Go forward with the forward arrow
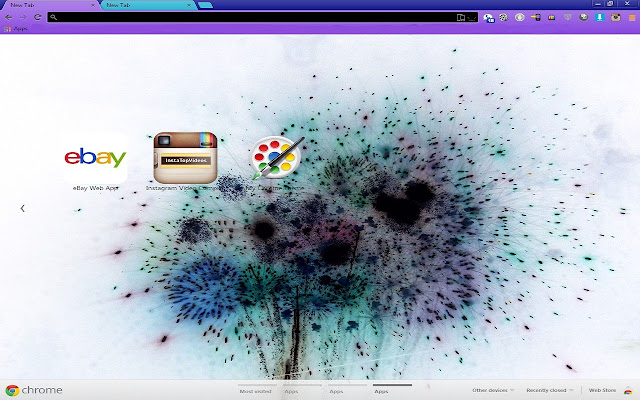 click(23, 17)
